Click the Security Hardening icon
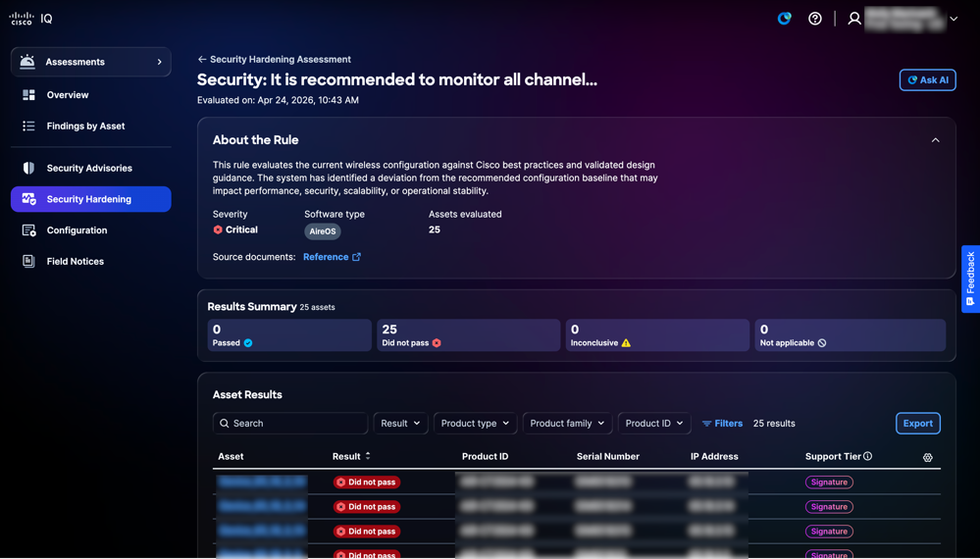Image resolution: width=980 pixels, height=559 pixels. coord(28,199)
